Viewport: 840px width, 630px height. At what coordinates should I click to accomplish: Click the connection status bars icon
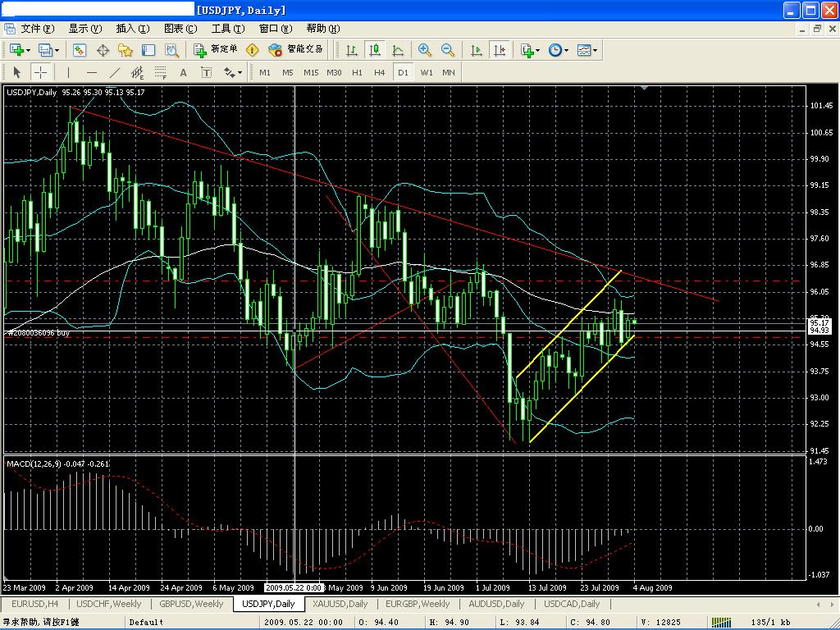[722, 622]
